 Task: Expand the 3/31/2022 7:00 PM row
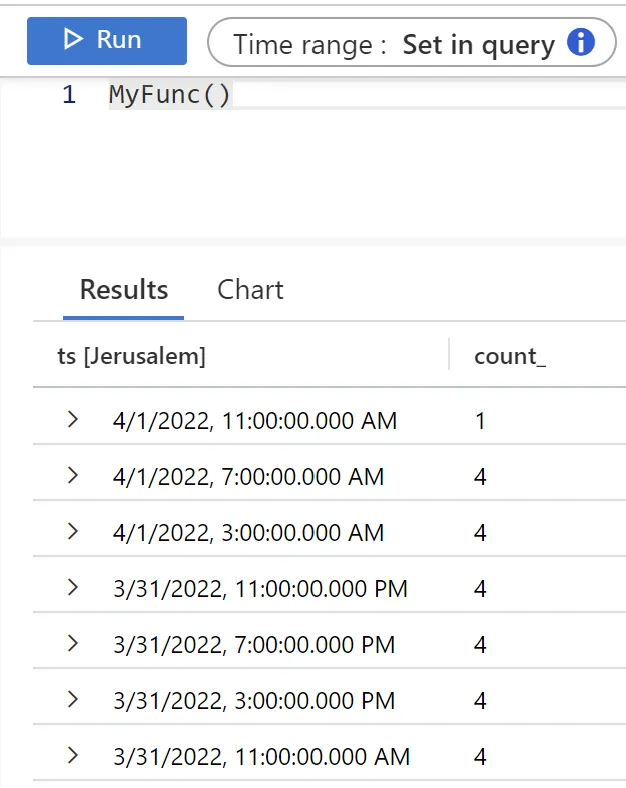72,644
